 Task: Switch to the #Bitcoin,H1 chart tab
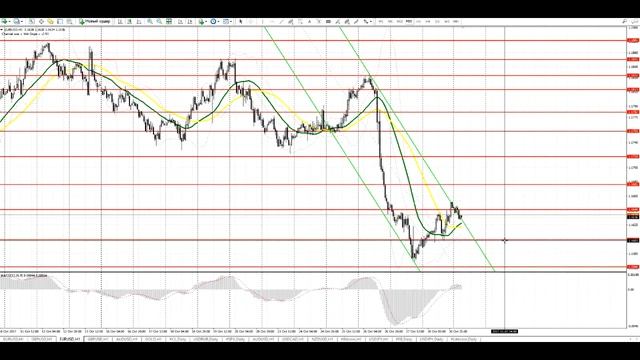[x=351, y=339]
